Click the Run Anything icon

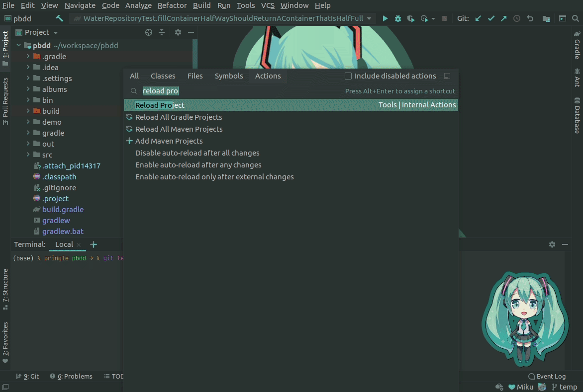[x=563, y=18]
